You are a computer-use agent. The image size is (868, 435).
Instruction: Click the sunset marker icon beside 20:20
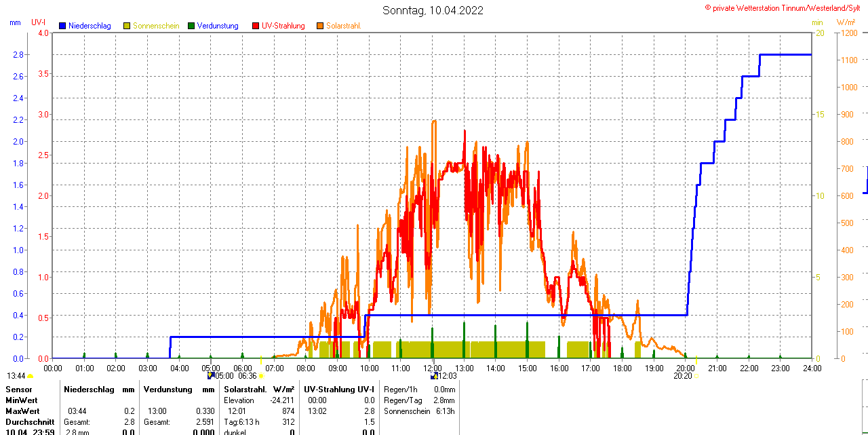pos(695,376)
